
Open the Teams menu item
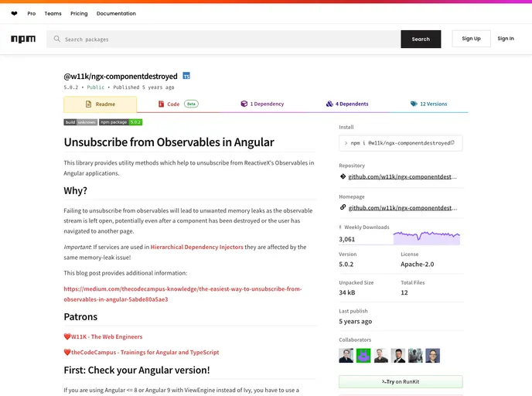coord(53,14)
